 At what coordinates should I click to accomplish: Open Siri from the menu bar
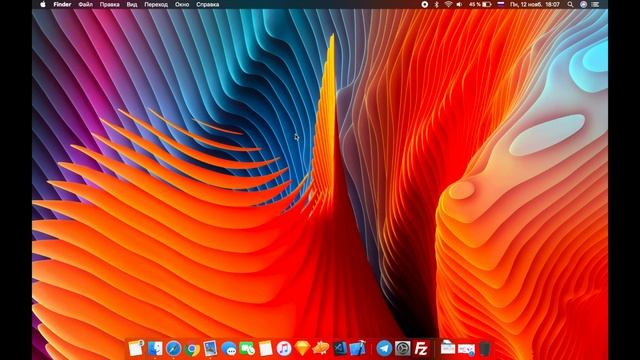click(x=583, y=4)
